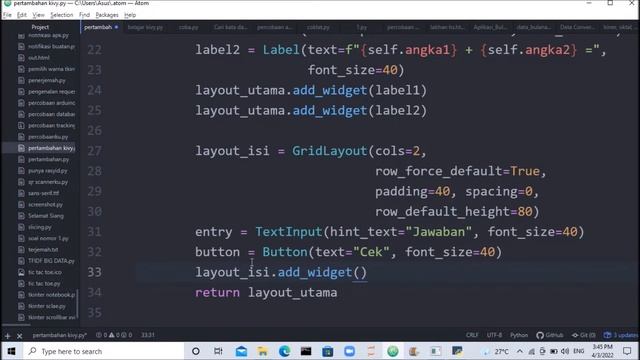Click the file icon beside percobaanku.py
640x360 pixels.
click(21, 137)
